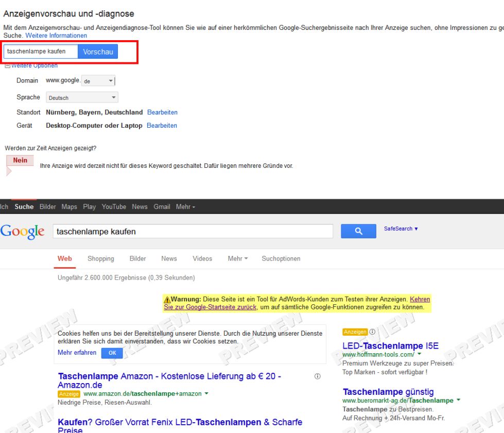Screen dimensions: 504x433
Task: Open Play in the black navigation bar
Action: point(90,206)
